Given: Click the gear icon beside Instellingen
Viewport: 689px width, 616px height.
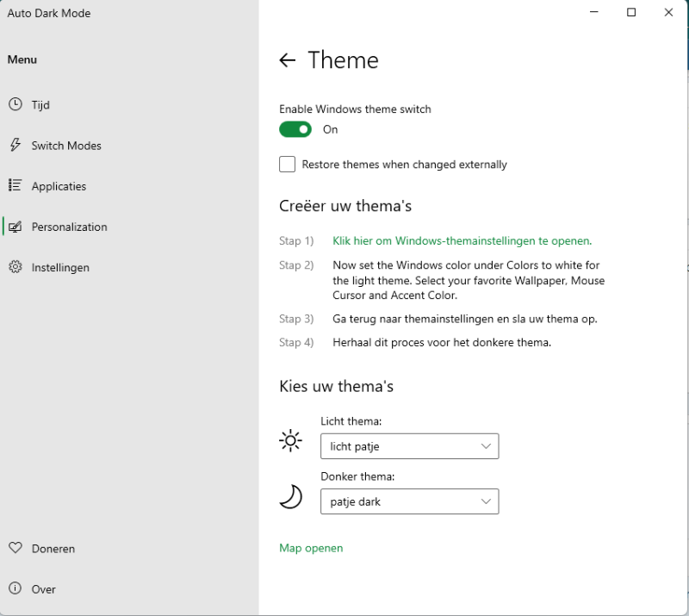Looking at the screenshot, I should (x=16, y=267).
